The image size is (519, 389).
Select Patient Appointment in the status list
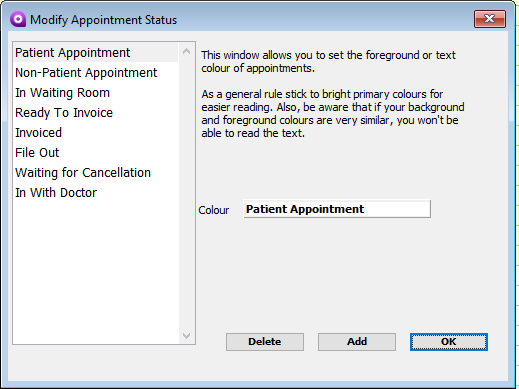click(96, 53)
